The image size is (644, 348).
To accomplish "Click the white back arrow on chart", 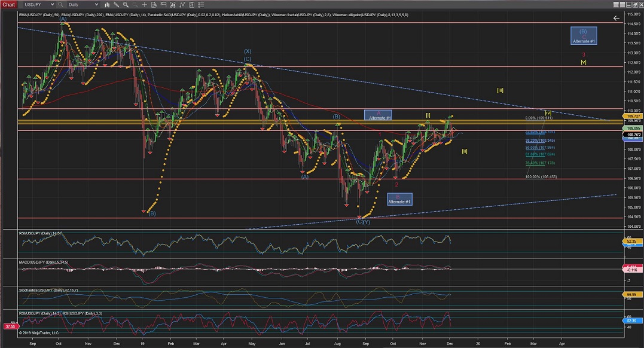I will click(616, 18).
